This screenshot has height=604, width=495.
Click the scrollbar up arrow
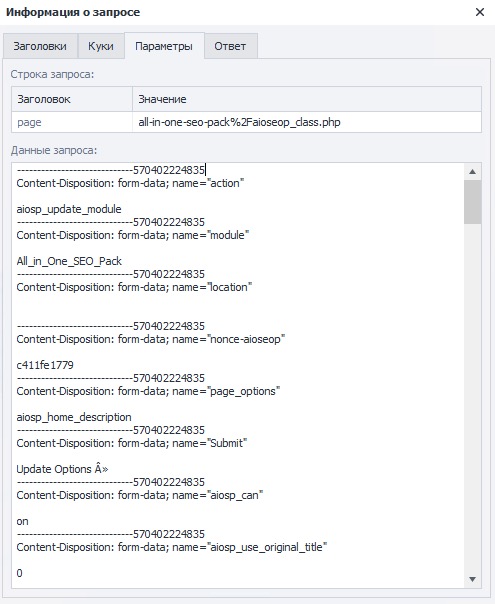point(473,172)
